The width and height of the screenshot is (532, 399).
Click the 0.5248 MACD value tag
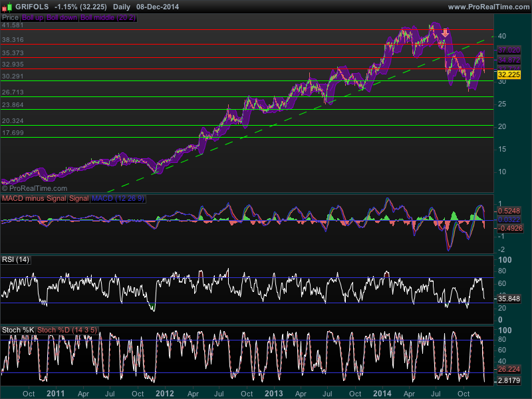pos(509,211)
